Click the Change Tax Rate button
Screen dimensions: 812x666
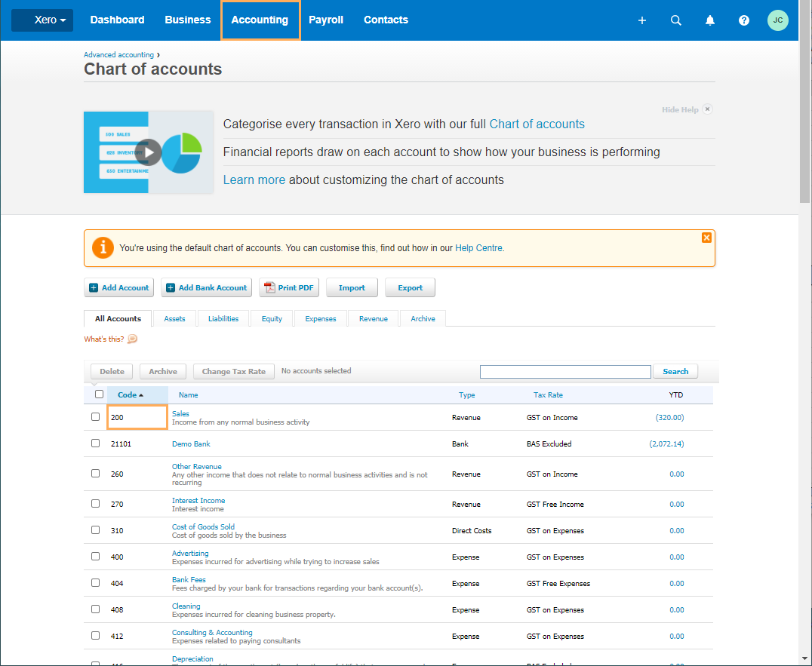click(233, 372)
